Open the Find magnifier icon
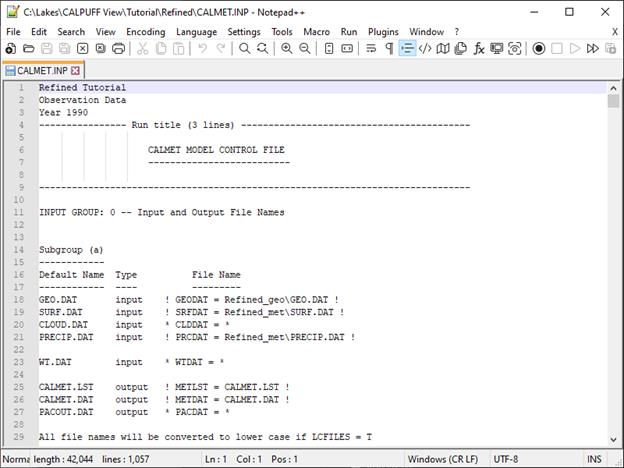This screenshot has height=468, width=624. click(x=245, y=48)
